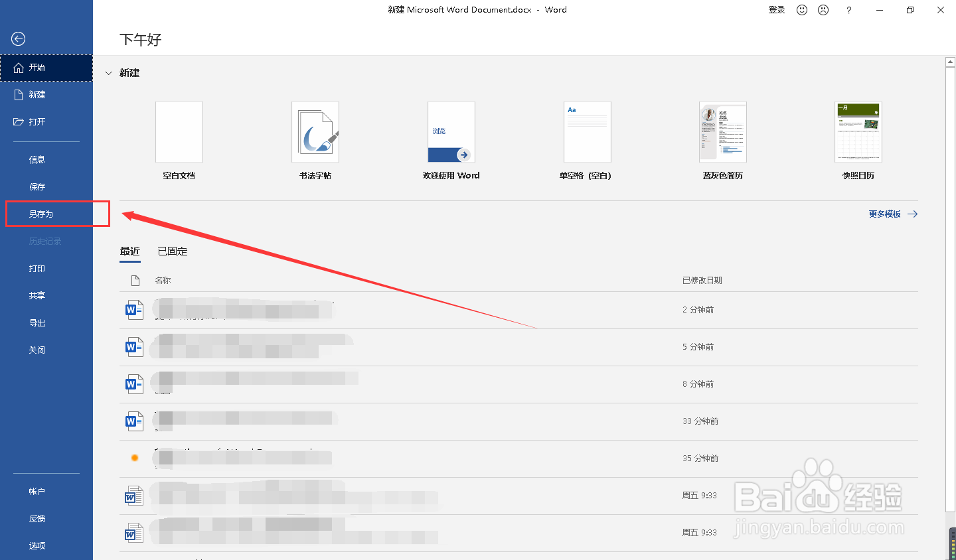Click the 周五 9:33 date text in the second-to-last row
Image resolution: width=956 pixels, height=560 pixels.
click(x=700, y=496)
